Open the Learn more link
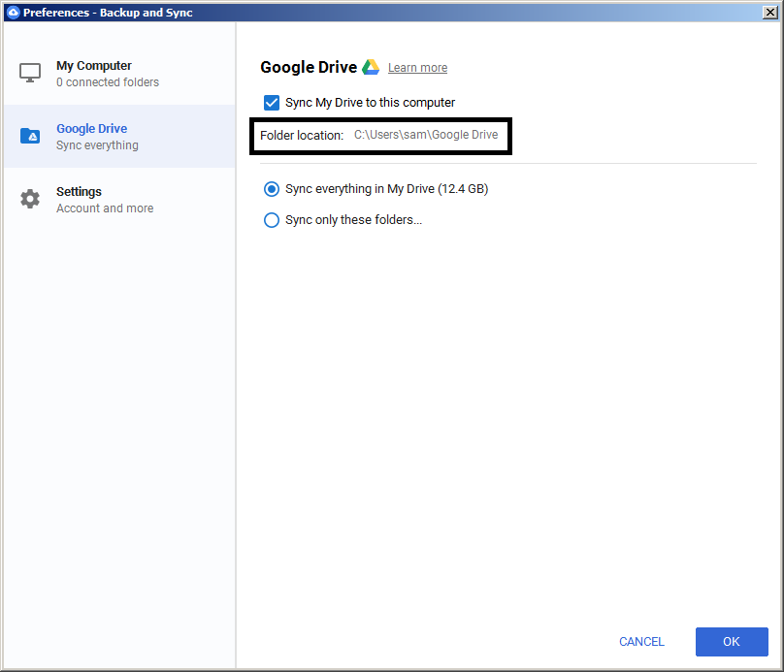The width and height of the screenshot is (784, 672). (x=417, y=67)
